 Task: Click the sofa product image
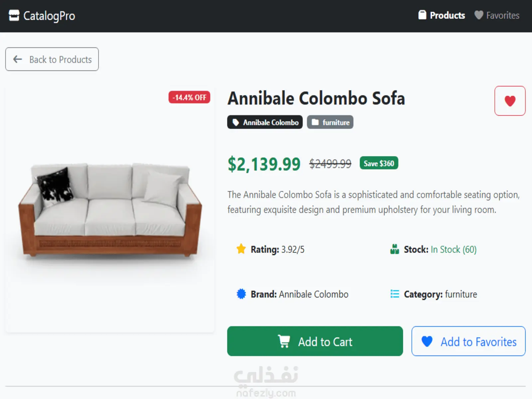click(x=110, y=209)
